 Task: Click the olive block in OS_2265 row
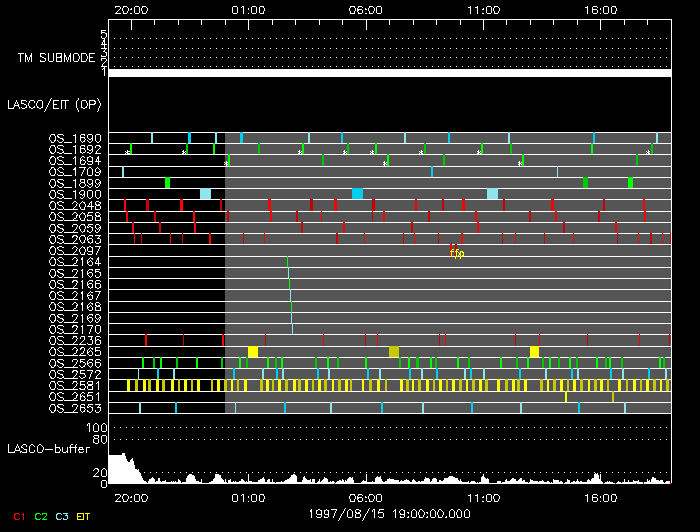394,352
